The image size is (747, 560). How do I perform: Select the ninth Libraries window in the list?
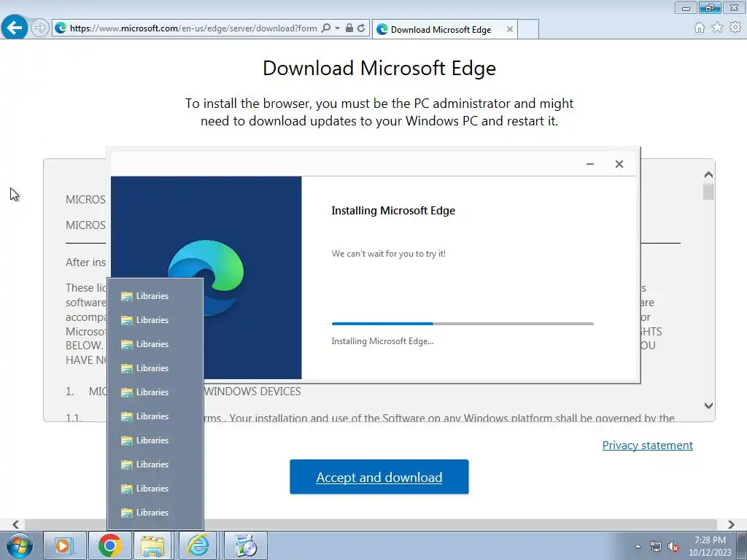click(x=155, y=489)
